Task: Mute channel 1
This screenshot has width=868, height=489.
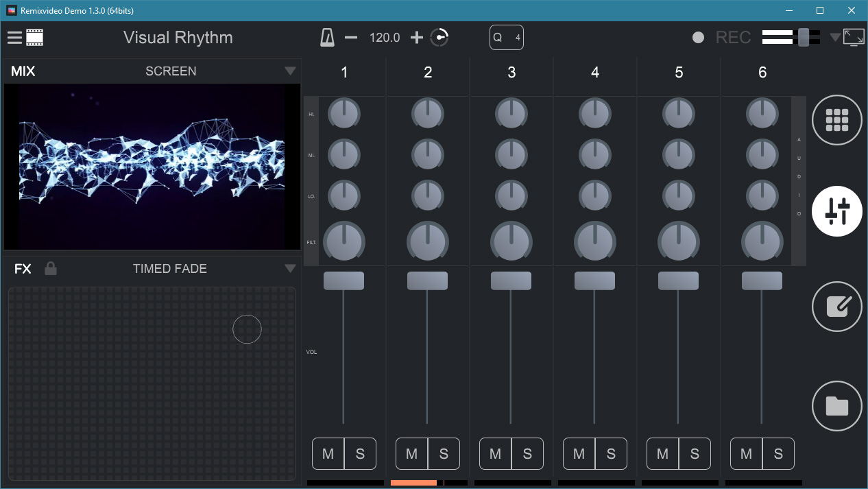Action: pyautogui.click(x=328, y=453)
